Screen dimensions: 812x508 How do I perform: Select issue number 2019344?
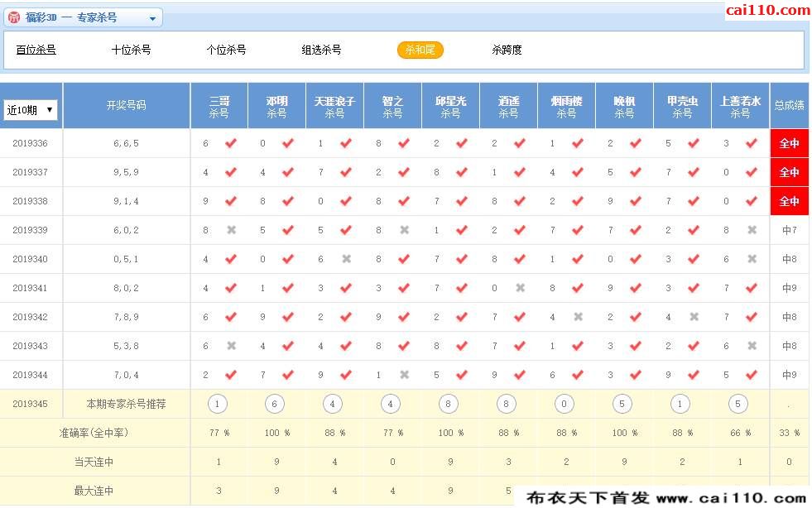pyautogui.click(x=30, y=376)
